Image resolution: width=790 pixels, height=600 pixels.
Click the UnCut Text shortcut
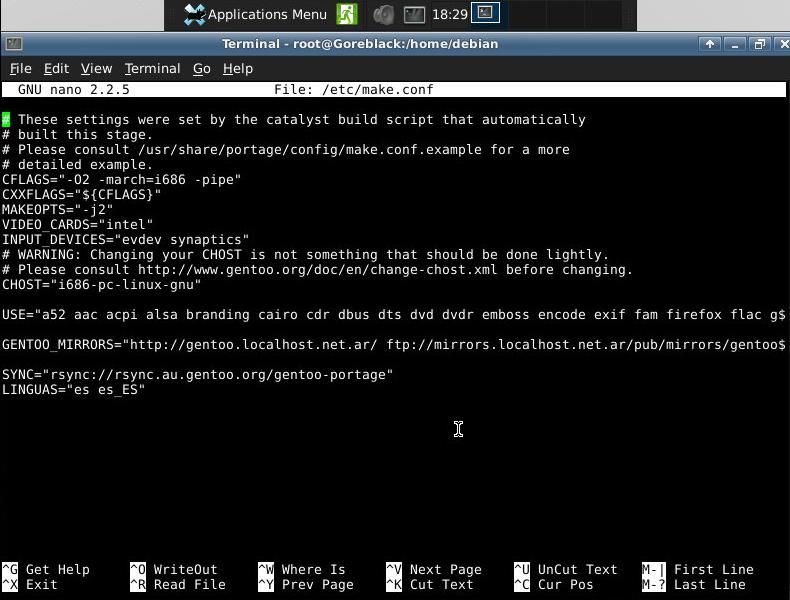(566, 570)
